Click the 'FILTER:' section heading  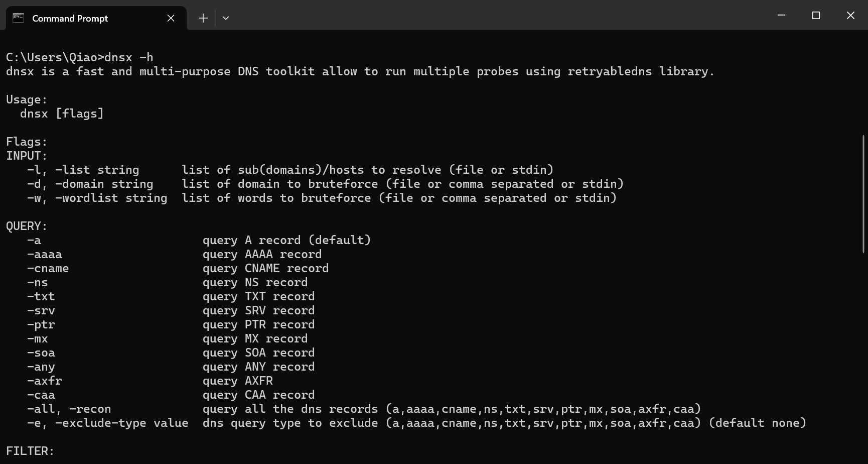[x=30, y=451]
